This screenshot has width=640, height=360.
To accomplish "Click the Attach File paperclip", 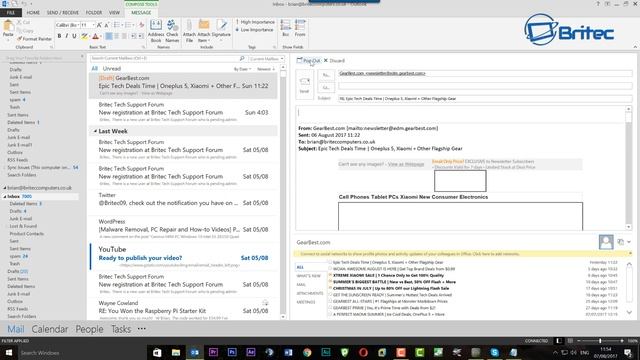I will click(189, 31).
